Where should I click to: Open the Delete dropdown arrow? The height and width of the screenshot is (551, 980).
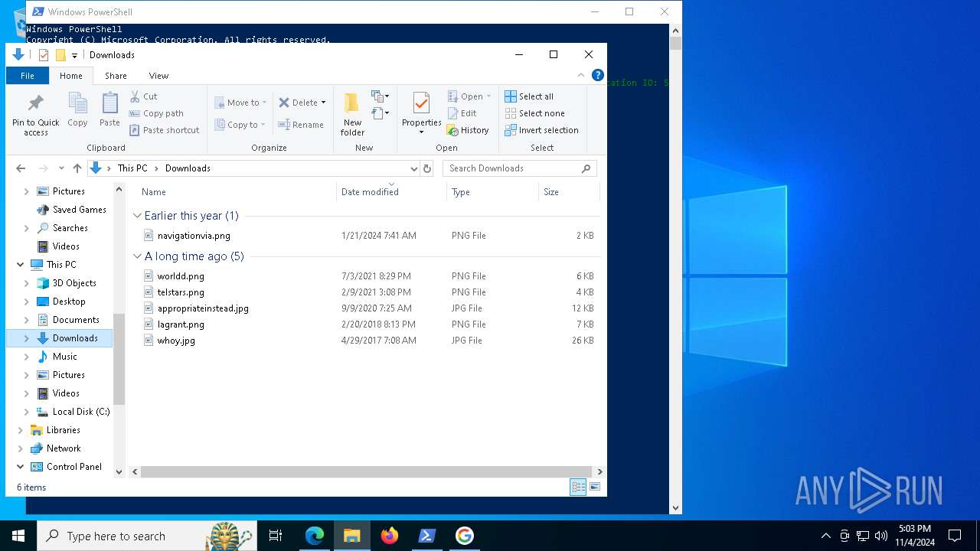323,103
